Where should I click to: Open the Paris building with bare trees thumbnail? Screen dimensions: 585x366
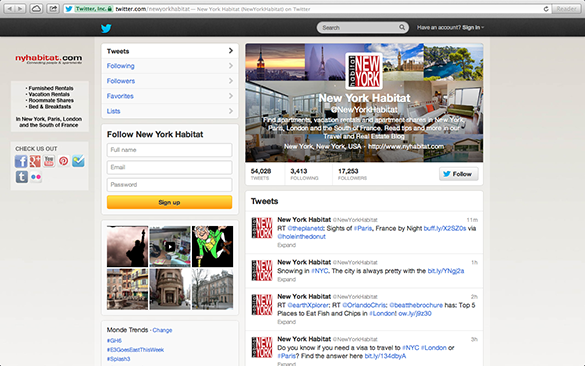tap(212, 289)
